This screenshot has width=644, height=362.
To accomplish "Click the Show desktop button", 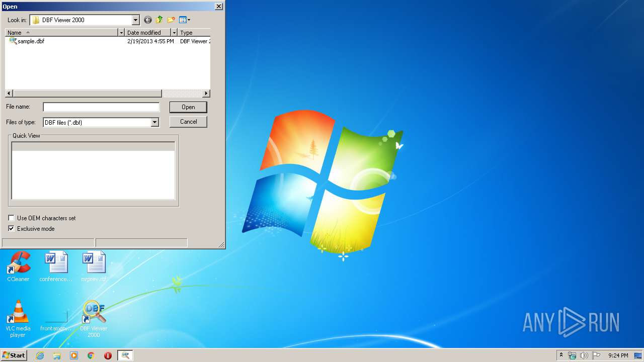I will (639, 355).
